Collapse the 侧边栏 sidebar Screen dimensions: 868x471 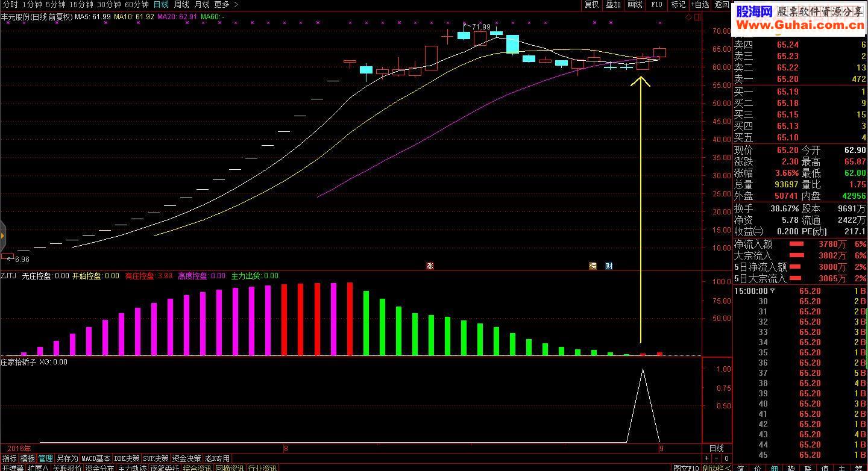coord(717,467)
